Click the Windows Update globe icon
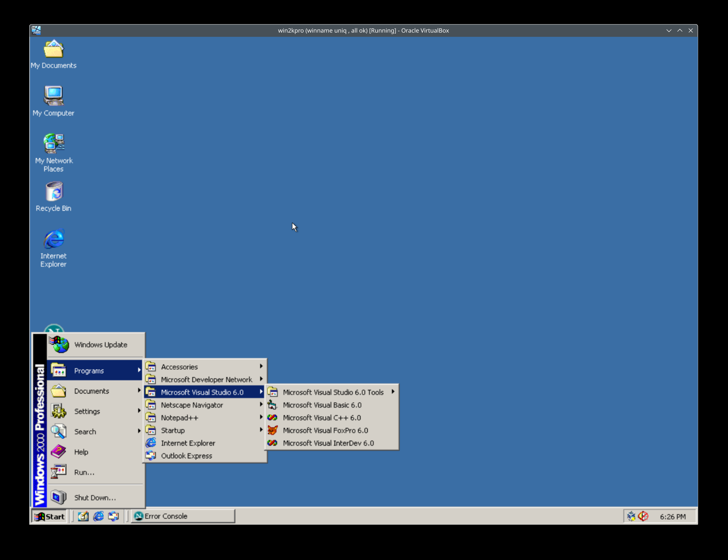The image size is (728, 560). tap(59, 344)
